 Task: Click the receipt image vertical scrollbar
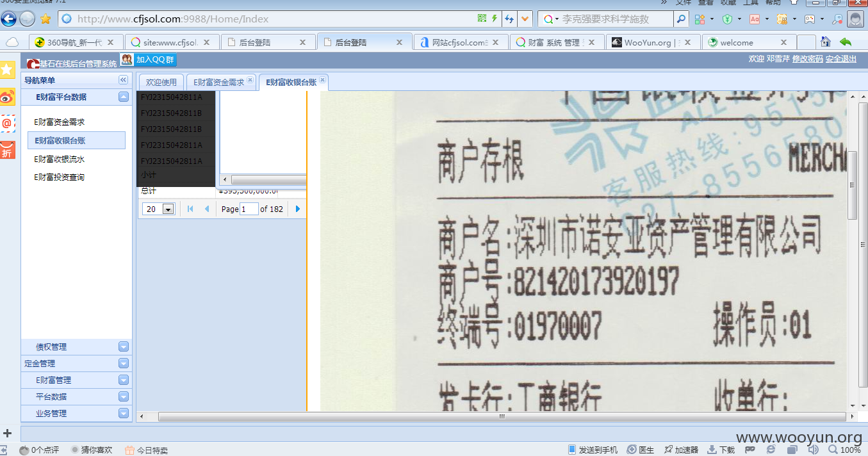(x=852, y=185)
